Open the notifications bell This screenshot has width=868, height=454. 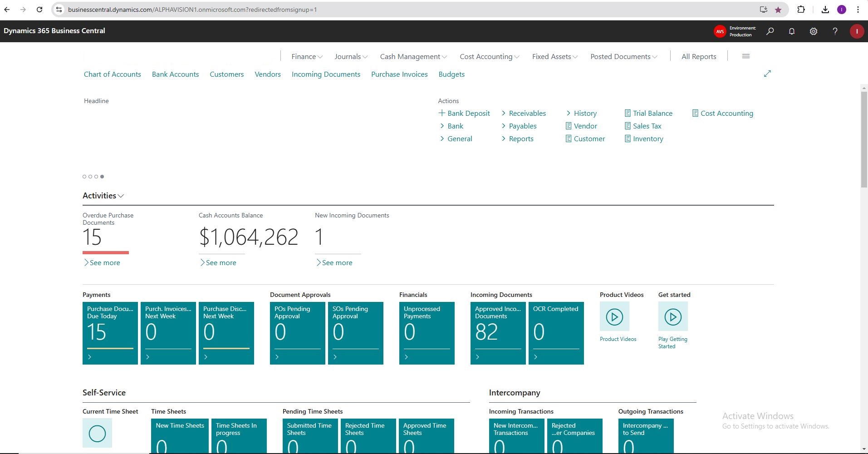pos(792,31)
